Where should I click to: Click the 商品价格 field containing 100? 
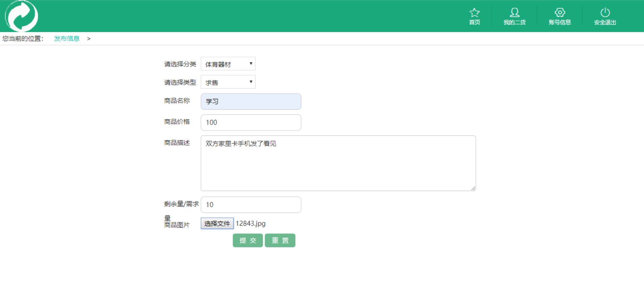tap(251, 123)
